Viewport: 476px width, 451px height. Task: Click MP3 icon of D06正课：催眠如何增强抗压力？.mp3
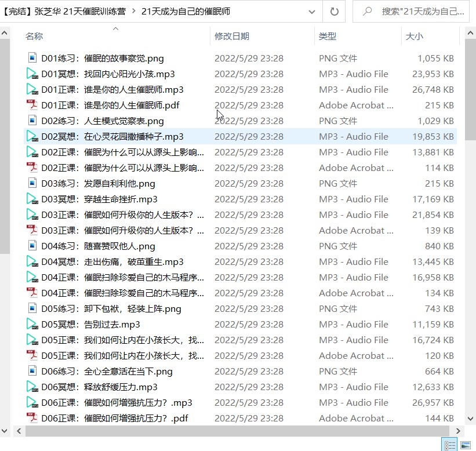(32, 402)
